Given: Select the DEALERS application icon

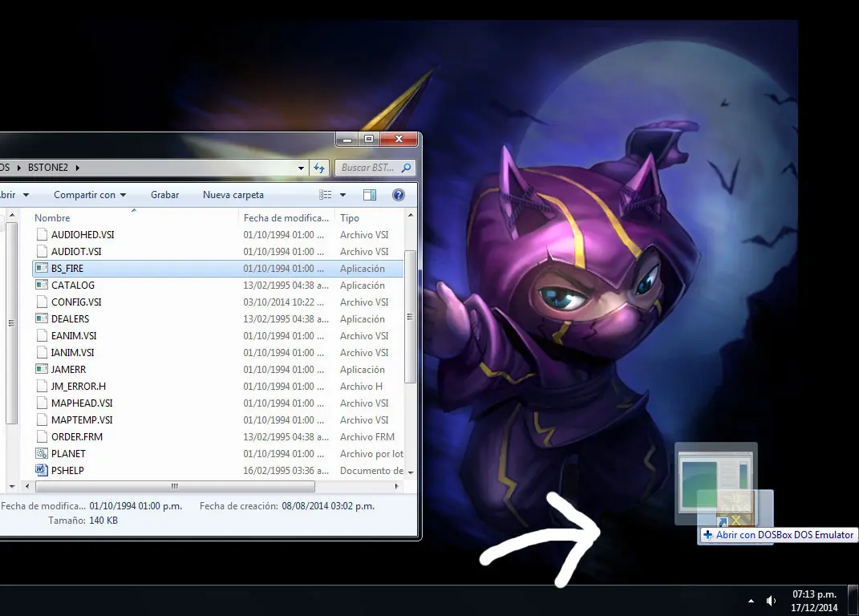Looking at the screenshot, I should pos(41,318).
